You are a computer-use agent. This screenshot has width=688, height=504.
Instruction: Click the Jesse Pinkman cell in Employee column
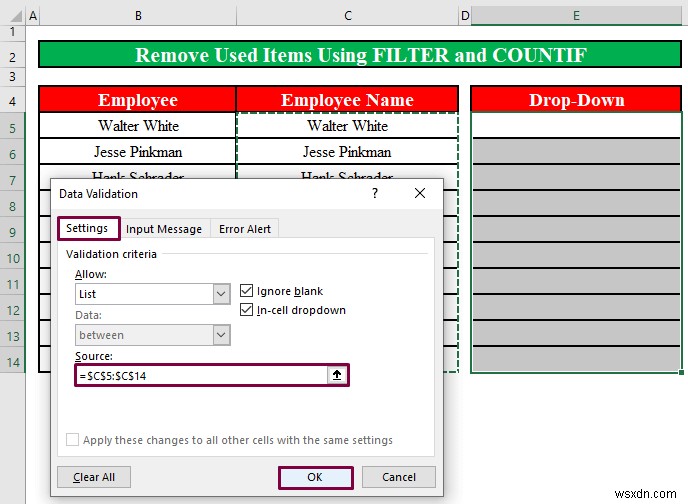pyautogui.click(x=138, y=152)
